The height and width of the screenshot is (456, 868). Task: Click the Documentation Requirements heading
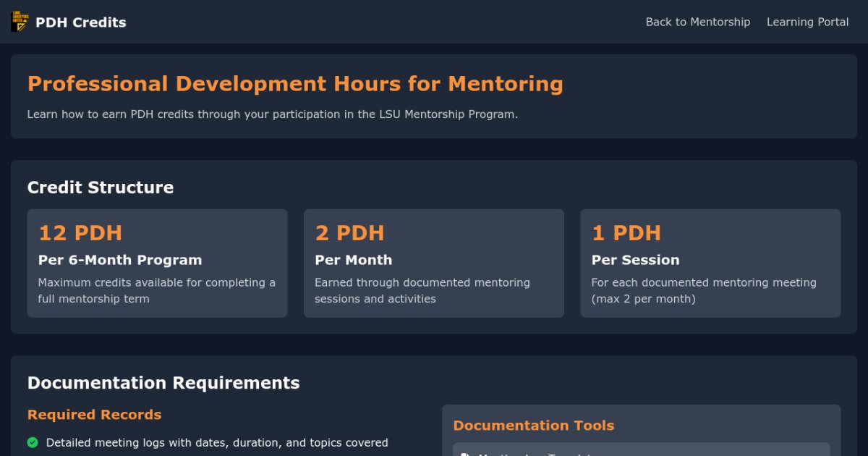[163, 383]
